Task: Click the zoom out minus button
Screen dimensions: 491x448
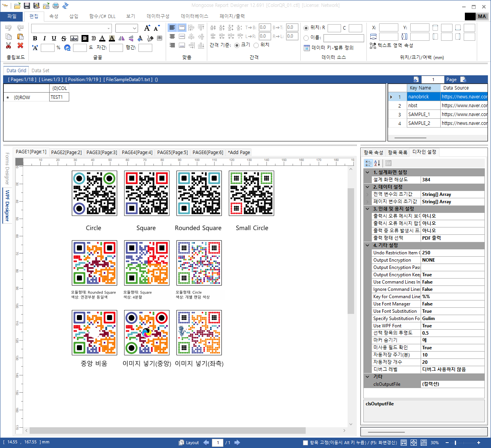Action: [447, 443]
